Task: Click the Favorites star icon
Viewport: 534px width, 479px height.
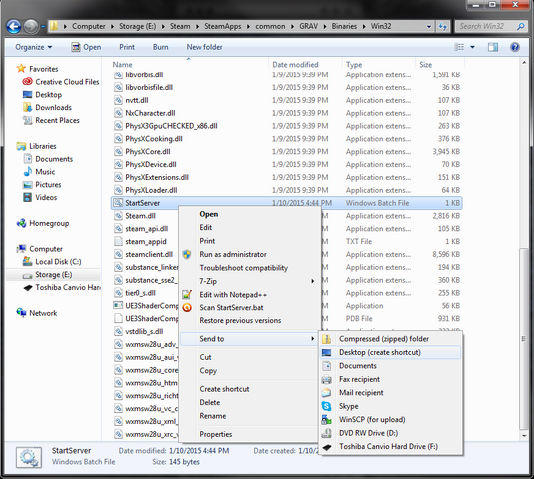Action: [x=21, y=69]
